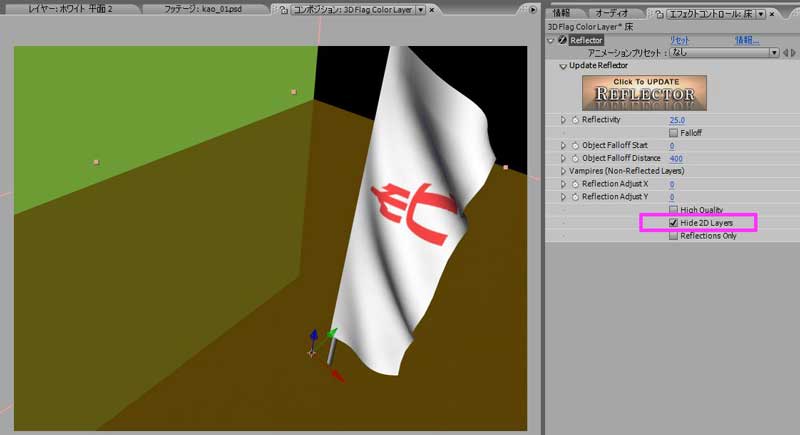This screenshot has height=435, width=800.
Task: Click the layer handle on green wall left
Action: [x=96, y=162]
